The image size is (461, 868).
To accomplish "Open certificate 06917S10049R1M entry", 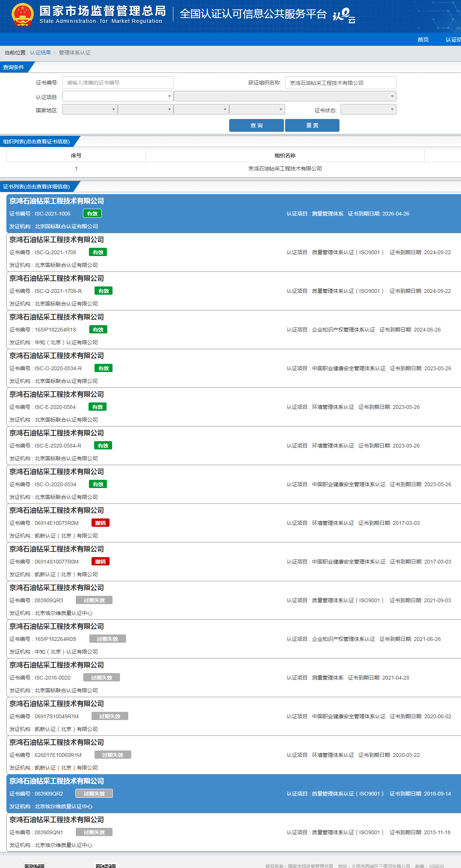I will pos(233,716).
